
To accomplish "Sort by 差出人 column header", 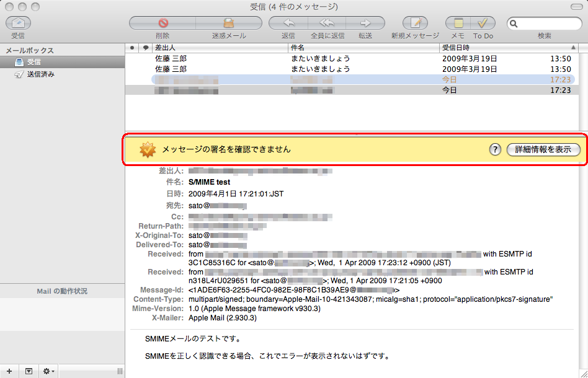I will [x=220, y=48].
